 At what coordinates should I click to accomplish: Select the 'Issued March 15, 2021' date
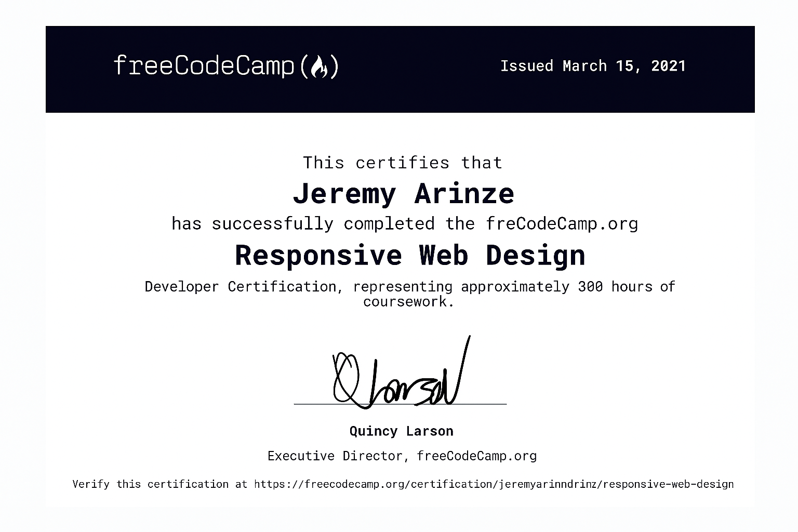click(593, 66)
